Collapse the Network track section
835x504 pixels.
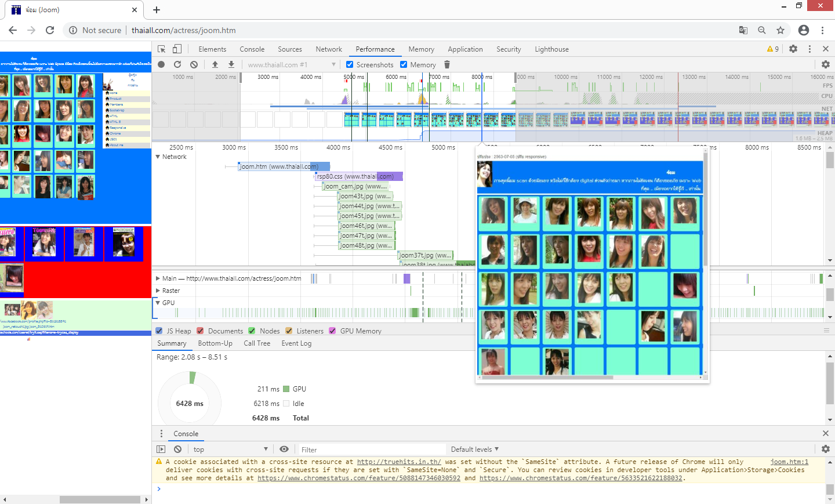158,157
